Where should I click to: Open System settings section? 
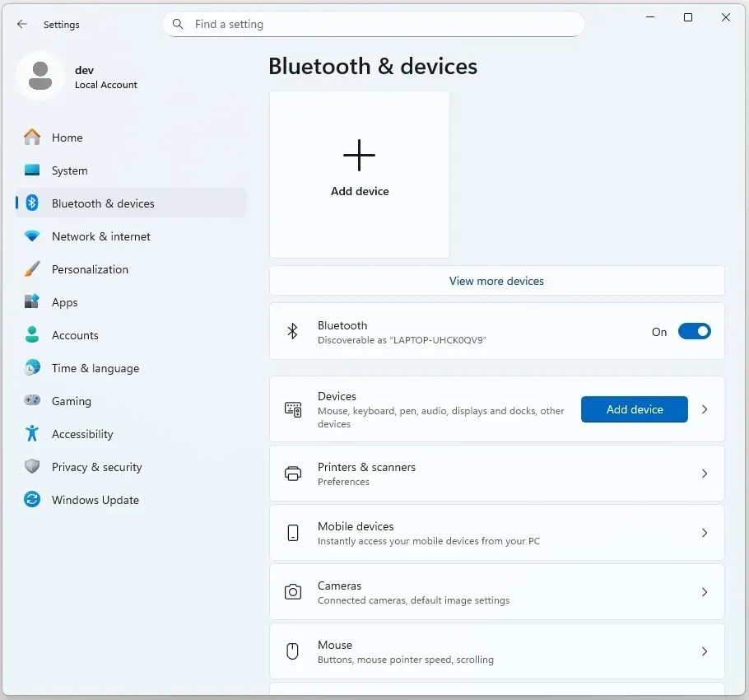(x=131, y=170)
